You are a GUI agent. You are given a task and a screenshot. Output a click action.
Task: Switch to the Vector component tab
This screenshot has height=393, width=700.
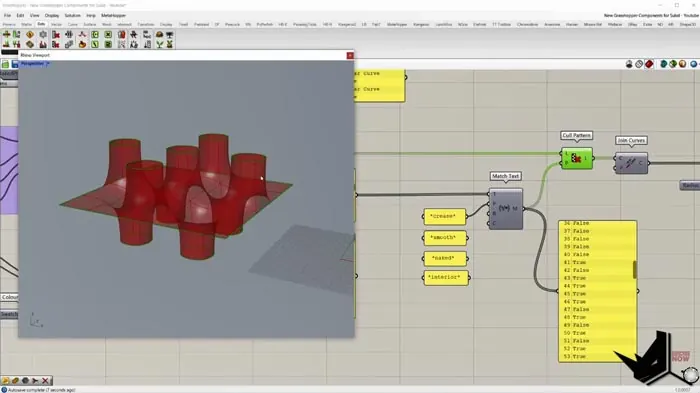[x=56, y=24]
